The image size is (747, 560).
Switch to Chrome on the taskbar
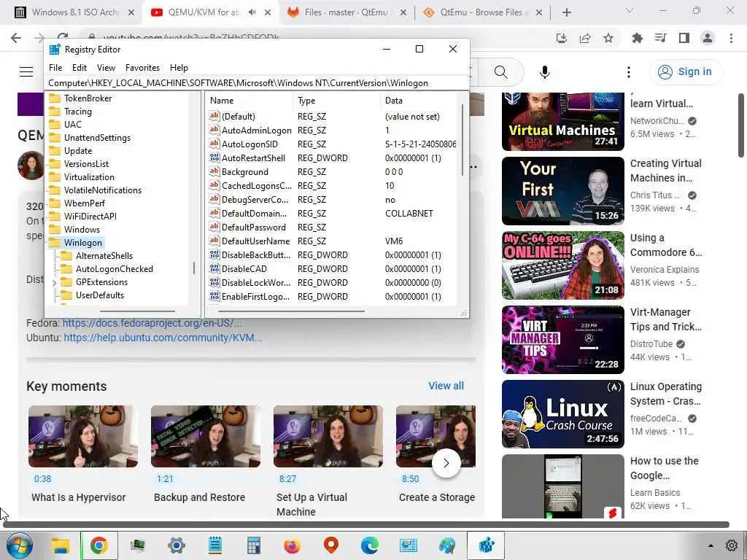(x=98, y=545)
